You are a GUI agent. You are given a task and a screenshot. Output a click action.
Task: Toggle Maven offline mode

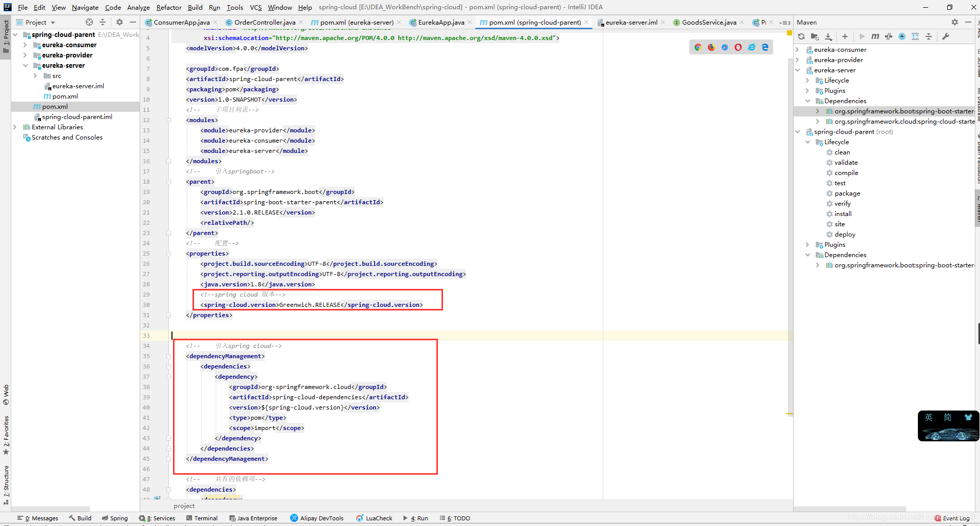point(889,36)
